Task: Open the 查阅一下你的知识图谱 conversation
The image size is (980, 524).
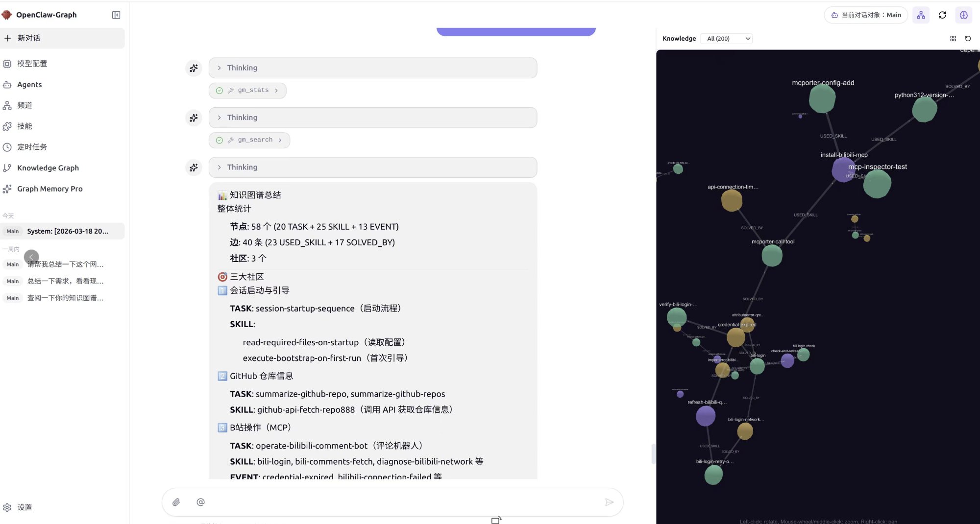Action: [x=65, y=298]
